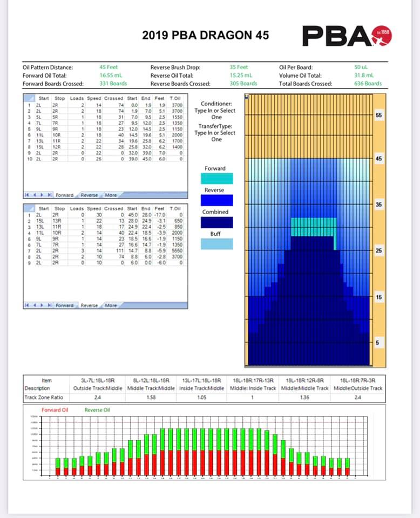The width and height of the screenshot is (420, 518).
Task: Jump to first sheet in reverse loads table
Action: (27, 305)
